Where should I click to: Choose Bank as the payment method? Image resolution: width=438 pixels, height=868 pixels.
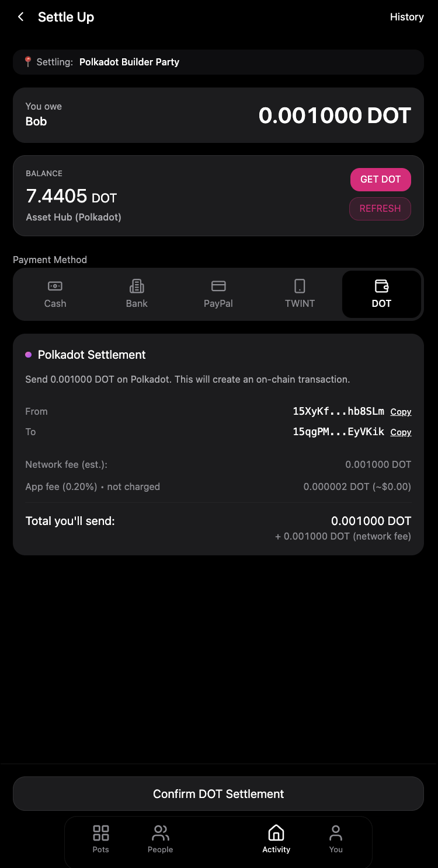point(137,295)
